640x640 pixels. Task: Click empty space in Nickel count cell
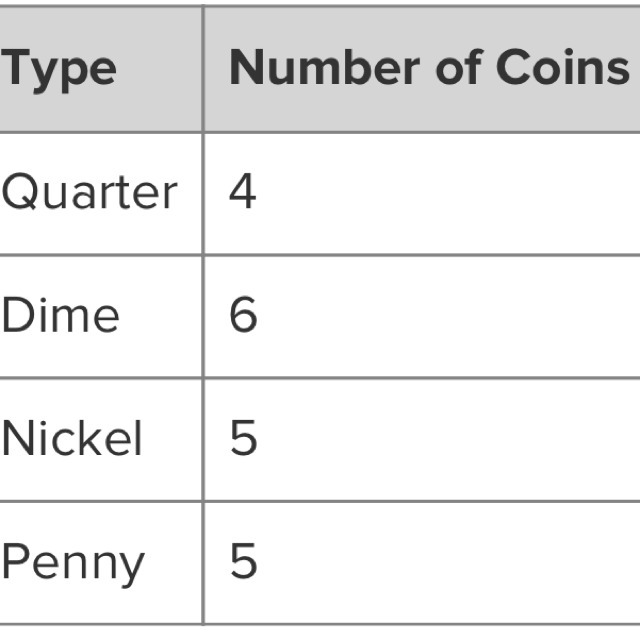[449, 440]
